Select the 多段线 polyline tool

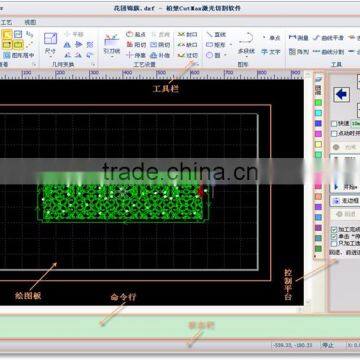pos(246,43)
